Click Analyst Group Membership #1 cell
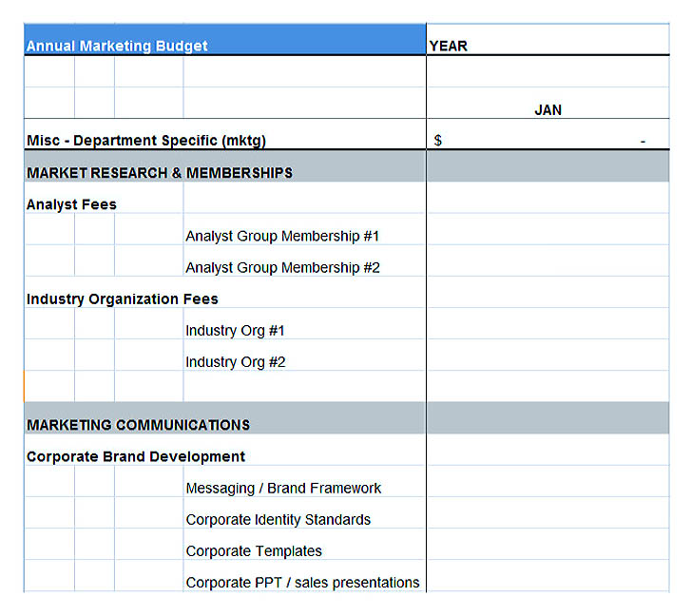 pyautogui.click(x=304, y=229)
